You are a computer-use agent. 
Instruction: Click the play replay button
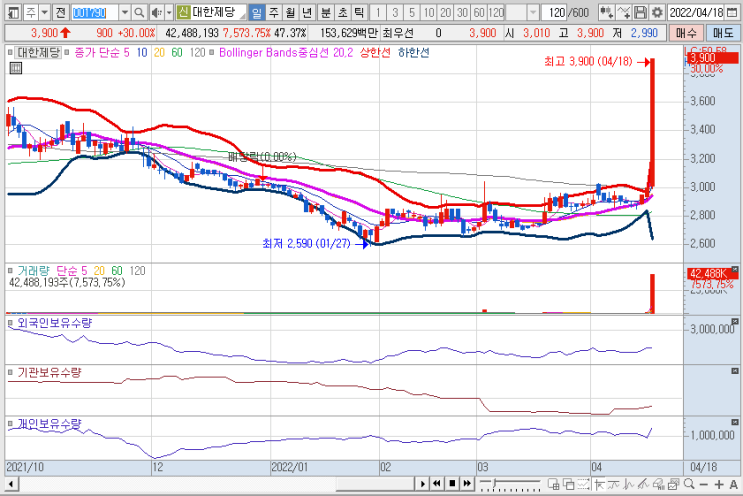(422, 484)
